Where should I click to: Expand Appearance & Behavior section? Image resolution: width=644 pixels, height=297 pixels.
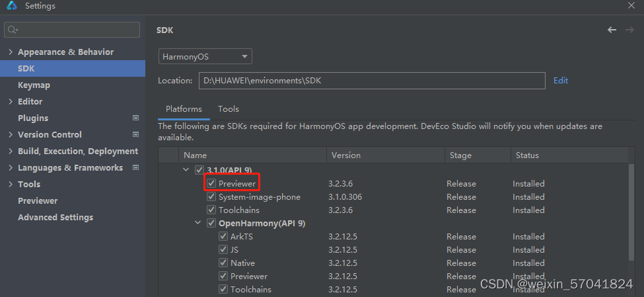(x=11, y=52)
